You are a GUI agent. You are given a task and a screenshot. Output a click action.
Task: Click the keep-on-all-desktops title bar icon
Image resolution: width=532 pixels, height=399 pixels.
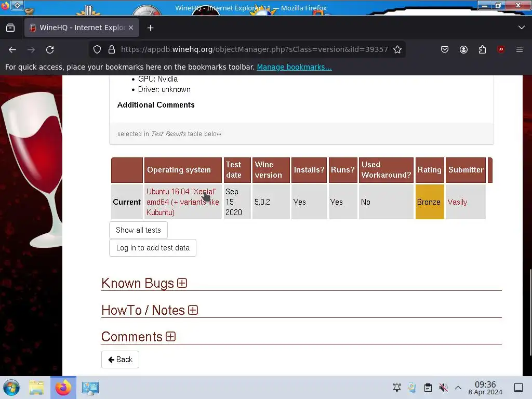tap(17, 5)
